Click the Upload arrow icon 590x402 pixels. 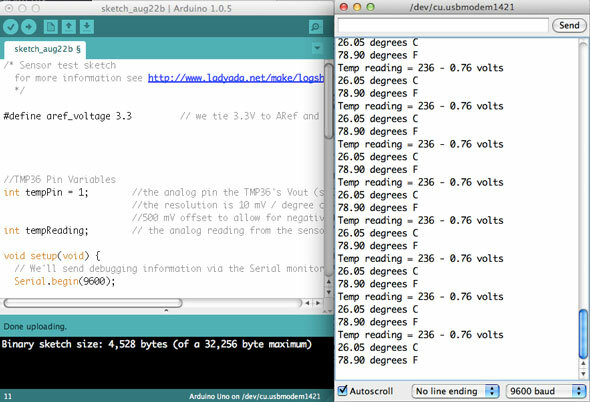coord(29,27)
